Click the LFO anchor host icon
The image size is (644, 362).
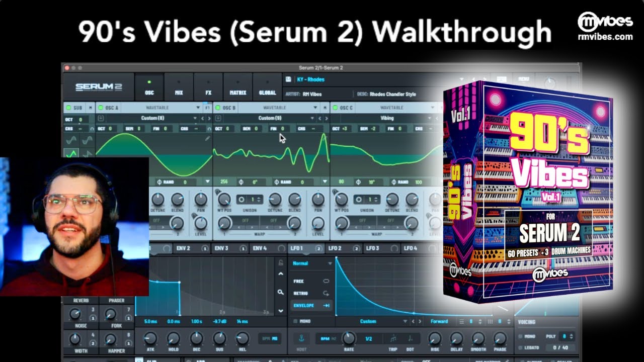coord(302,338)
